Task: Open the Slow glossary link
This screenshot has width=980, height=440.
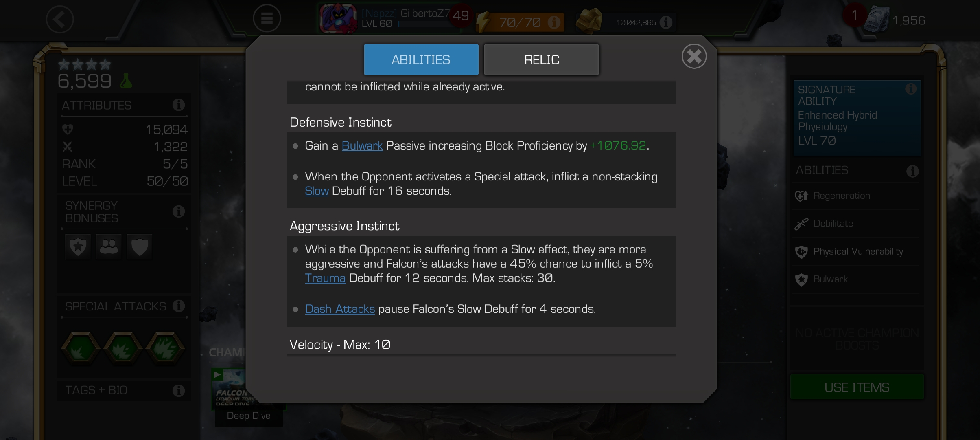Action: click(x=317, y=191)
